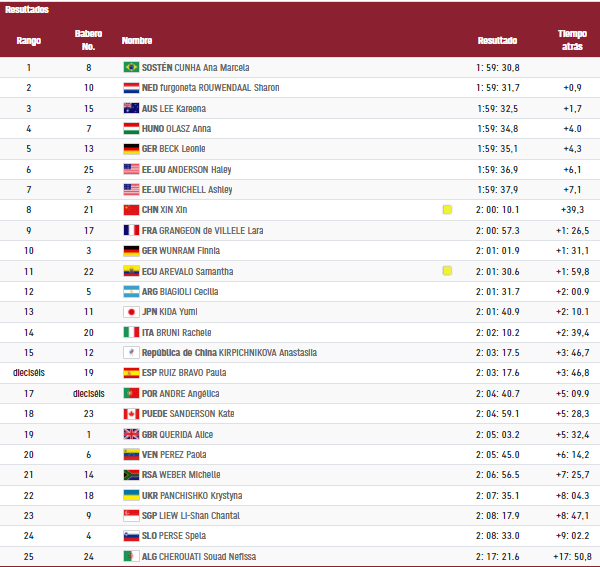The image size is (600, 567).
Task: Sort by the Nombre column header
Action: [x=137, y=41]
